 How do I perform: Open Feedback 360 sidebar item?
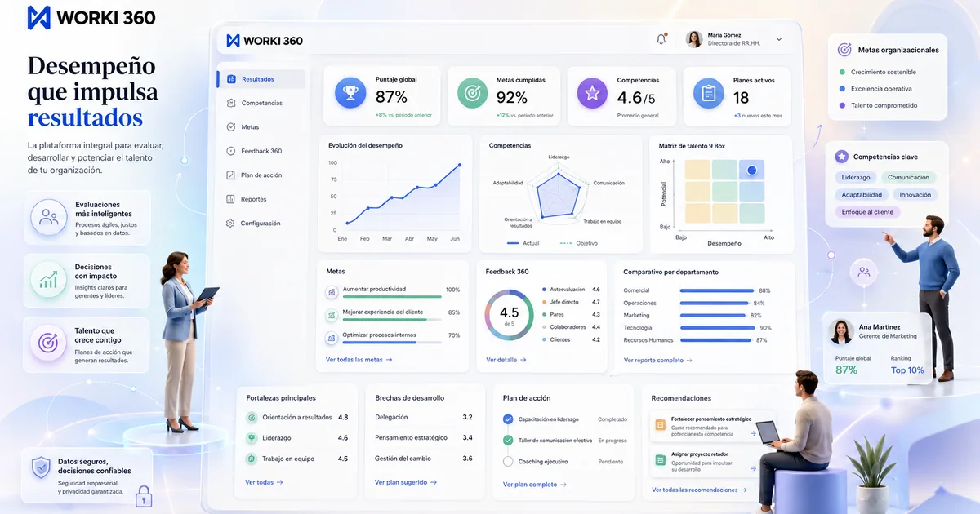(261, 151)
